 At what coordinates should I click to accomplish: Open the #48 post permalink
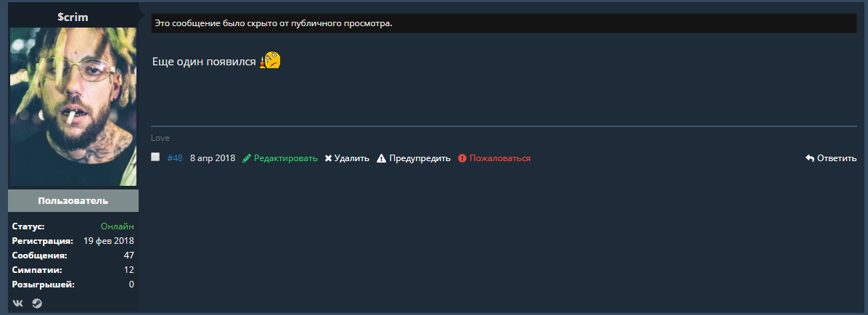click(x=175, y=158)
